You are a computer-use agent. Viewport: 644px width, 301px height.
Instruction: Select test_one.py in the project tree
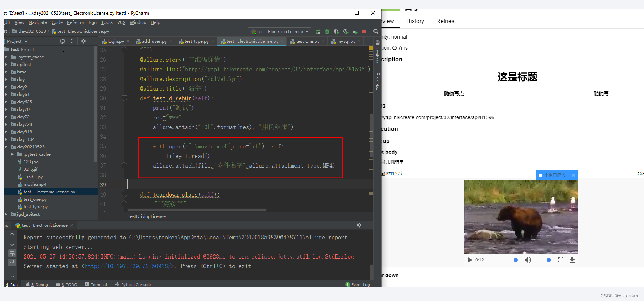(35, 199)
